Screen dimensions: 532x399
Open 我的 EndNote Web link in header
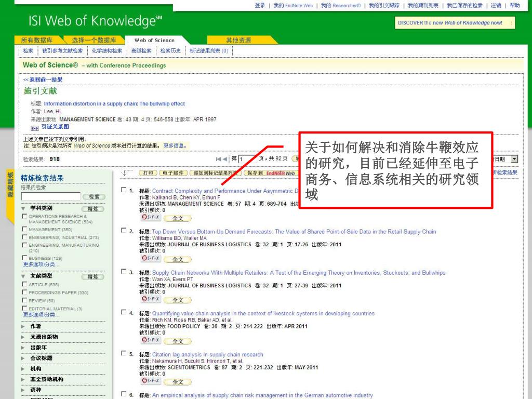[x=293, y=5]
